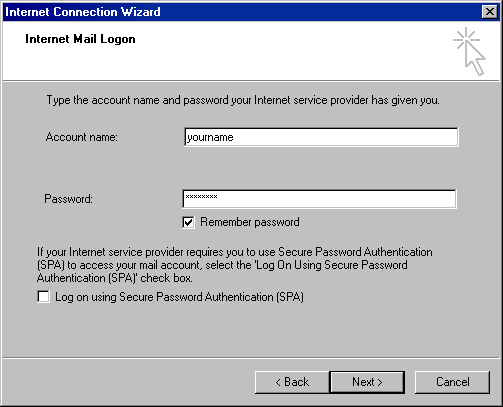Click the 'Password:' label
503x407 pixels.
68,199
